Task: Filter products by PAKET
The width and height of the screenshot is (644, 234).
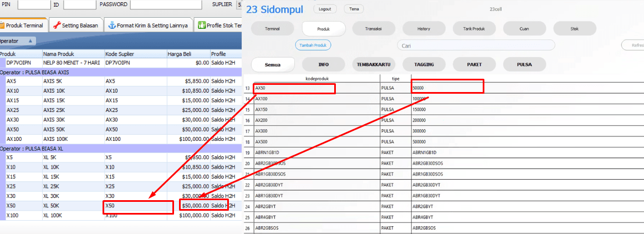Action: click(x=474, y=64)
